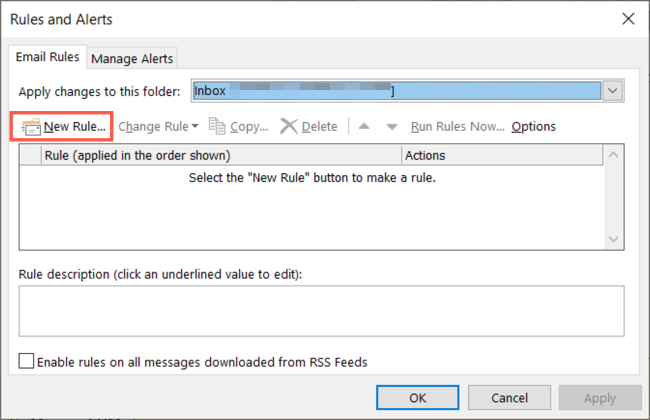Click the New Rule envelope icon
Image resolution: width=650 pixels, height=420 pixels.
(x=29, y=127)
